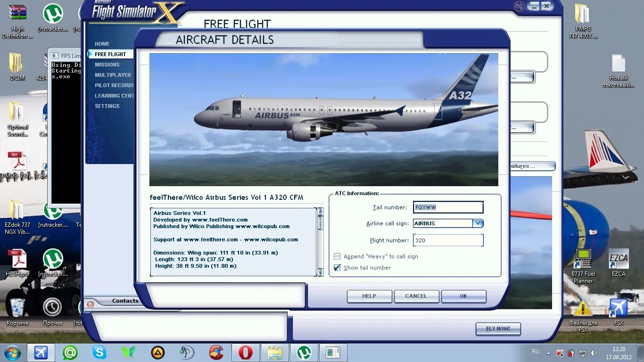The image size is (644, 362).
Task: Confirm aircraft details with OK
Action: pos(463,296)
